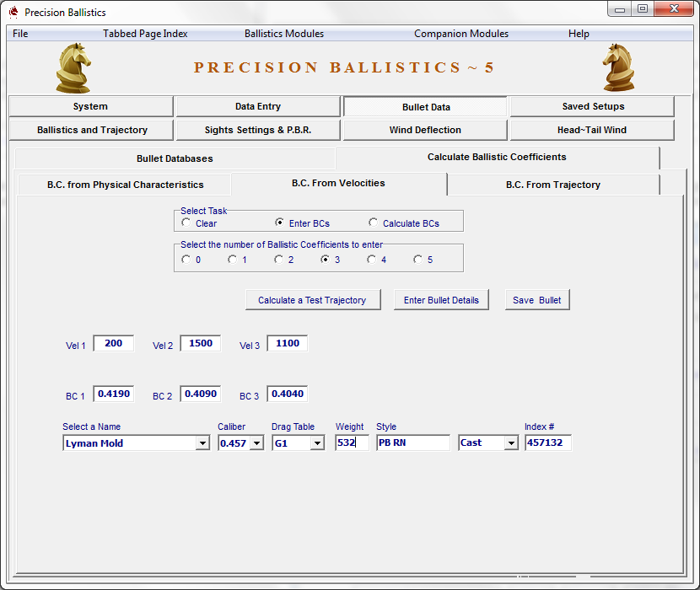Switch to the Bullet Data tab
Viewport: 700px width, 590px height.
(x=425, y=107)
